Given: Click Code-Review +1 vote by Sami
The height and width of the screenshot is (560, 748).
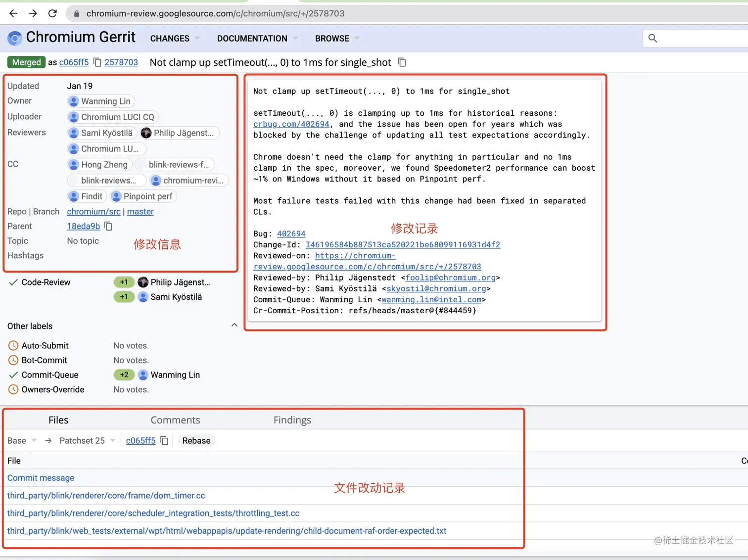Looking at the screenshot, I should click(124, 297).
